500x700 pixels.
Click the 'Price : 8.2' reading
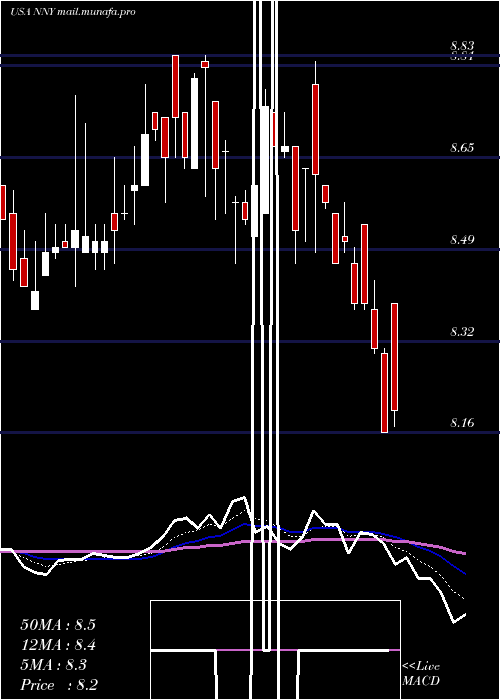coord(59,685)
